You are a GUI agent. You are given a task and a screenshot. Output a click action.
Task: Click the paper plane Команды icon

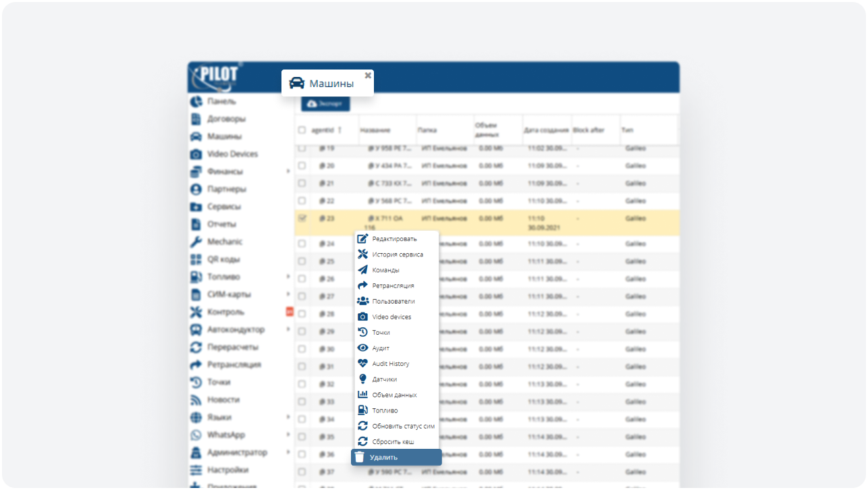tap(362, 270)
